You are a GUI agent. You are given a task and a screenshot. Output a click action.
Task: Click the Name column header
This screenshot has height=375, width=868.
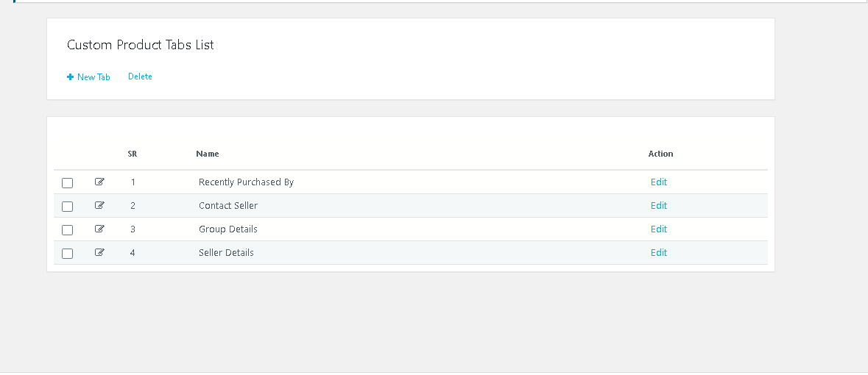208,154
